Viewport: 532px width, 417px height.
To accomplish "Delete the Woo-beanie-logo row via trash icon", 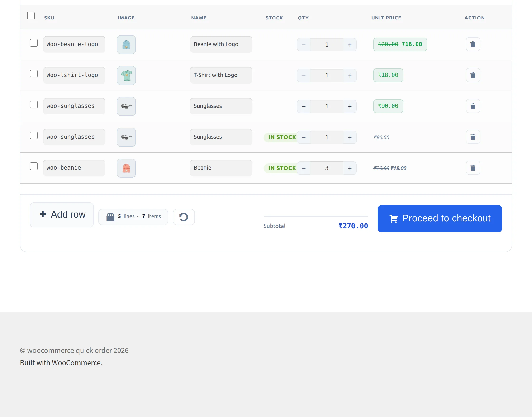I will [473, 44].
